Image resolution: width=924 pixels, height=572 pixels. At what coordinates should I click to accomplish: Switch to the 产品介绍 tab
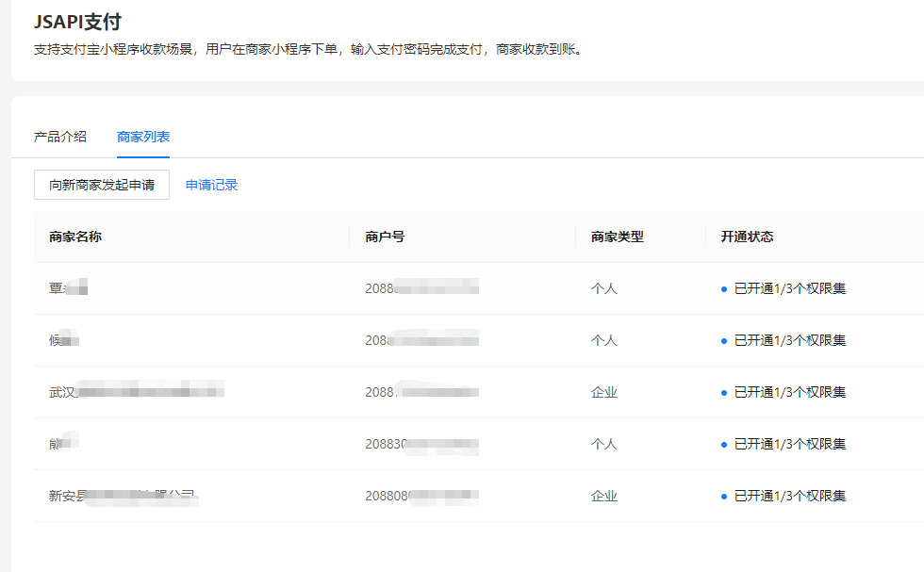pyautogui.click(x=60, y=137)
